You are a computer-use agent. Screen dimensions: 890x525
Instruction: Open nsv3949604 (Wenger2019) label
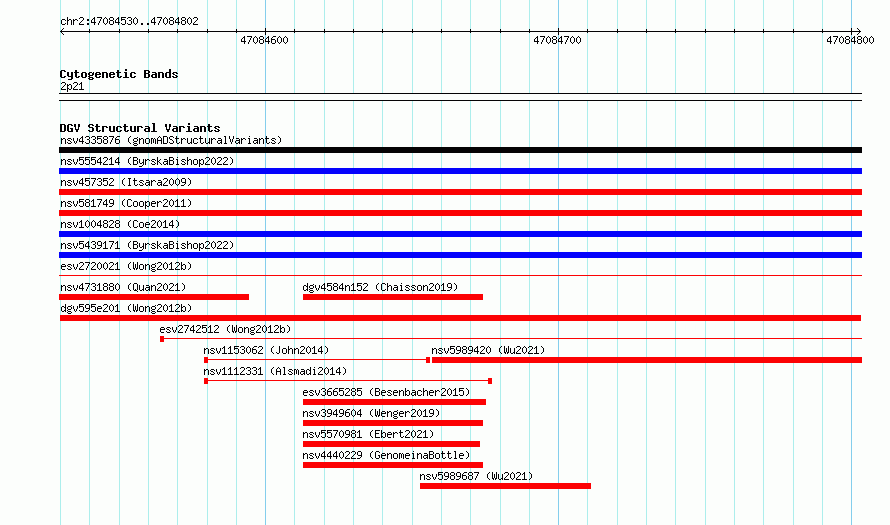click(371, 413)
